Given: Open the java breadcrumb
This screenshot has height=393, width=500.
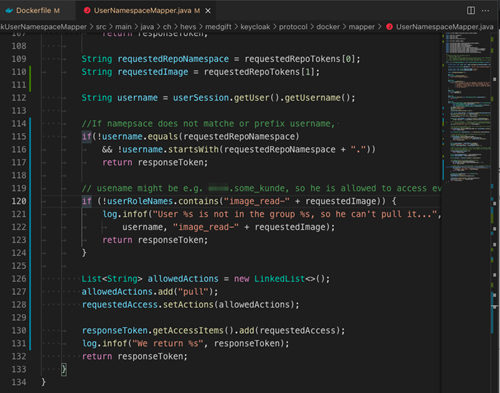Looking at the screenshot, I should click(147, 27).
